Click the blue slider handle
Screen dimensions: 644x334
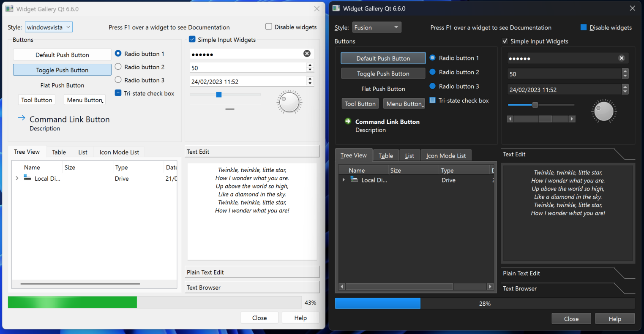pyautogui.click(x=218, y=95)
